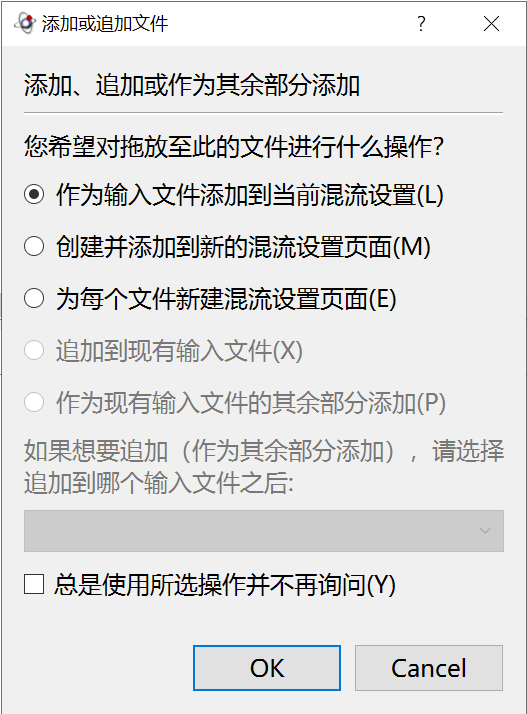Click the title bar text 添加或追加文件
This screenshot has height=714, width=527.
point(105,24)
